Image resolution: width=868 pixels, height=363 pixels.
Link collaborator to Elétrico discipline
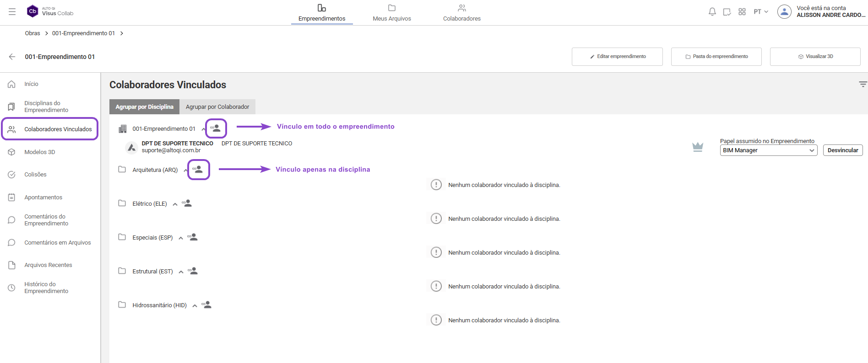coord(187,203)
